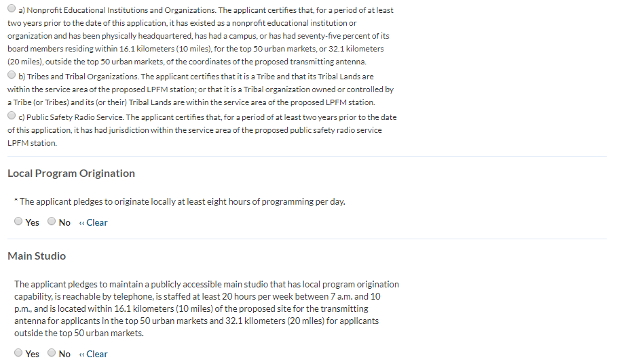621x364 pixels.
Task: Select the Nonprofit Educational Institutions radio button
Action: click(x=12, y=9)
